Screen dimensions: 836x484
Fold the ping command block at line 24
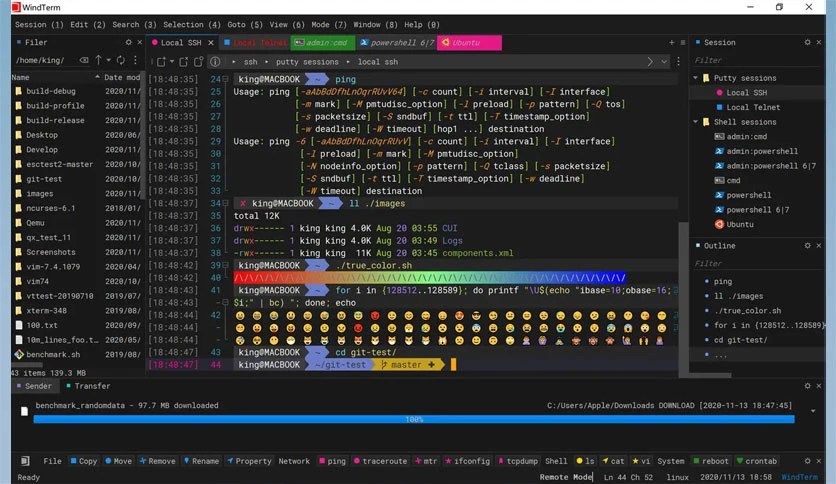pyautogui.click(x=226, y=79)
